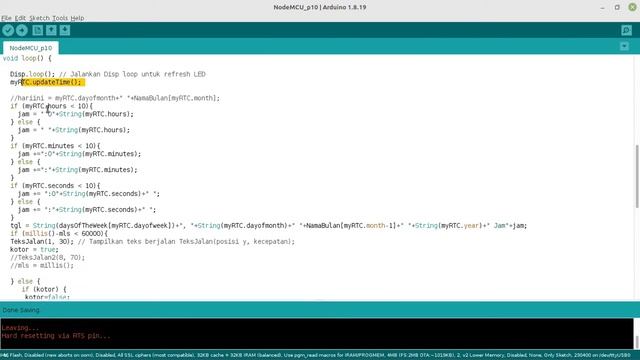
Task: Click the if (millis()-mls < 60000) line
Action: [x=59, y=233]
